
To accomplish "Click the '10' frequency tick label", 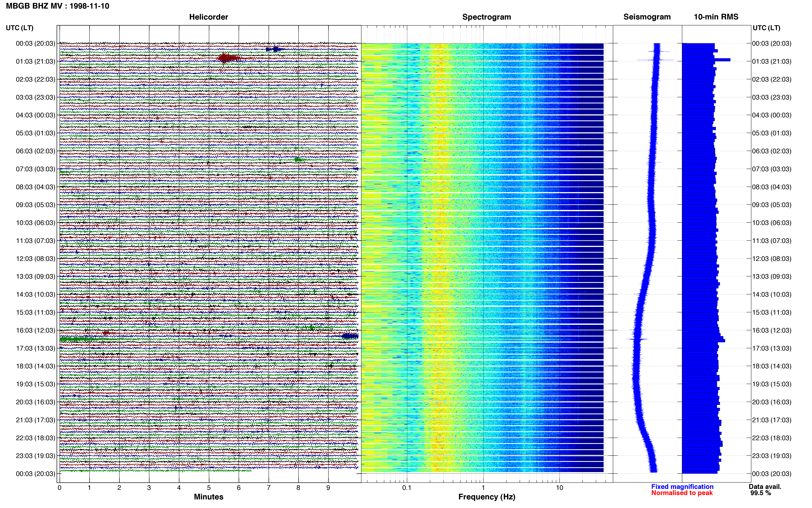I will (x=559, y=488).
